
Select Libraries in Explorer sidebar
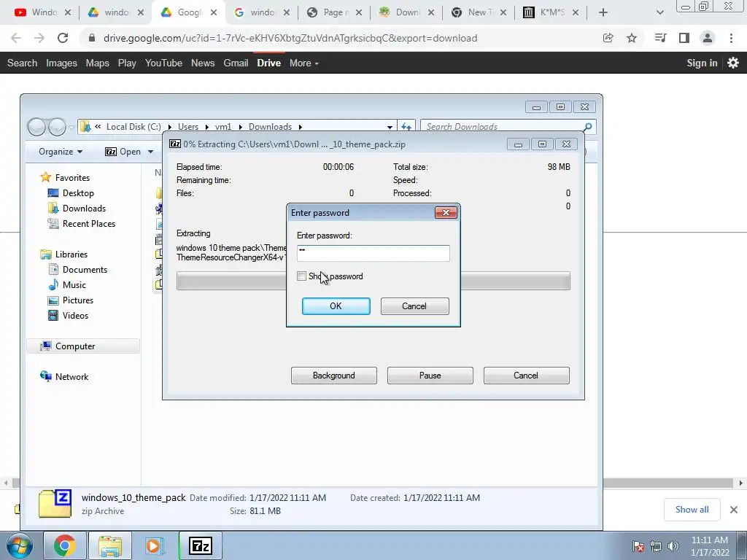point(64,254)
